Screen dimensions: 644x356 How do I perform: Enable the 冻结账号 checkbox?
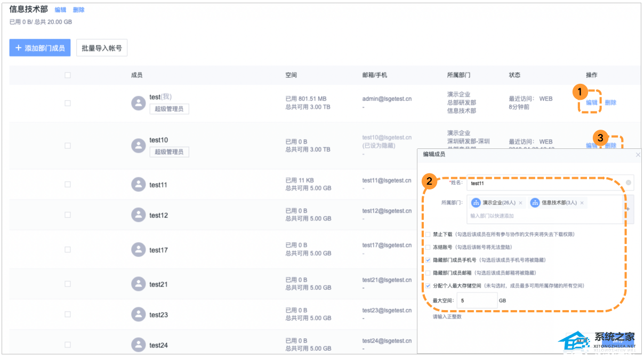pyautogui.click(x=428, y=247)
